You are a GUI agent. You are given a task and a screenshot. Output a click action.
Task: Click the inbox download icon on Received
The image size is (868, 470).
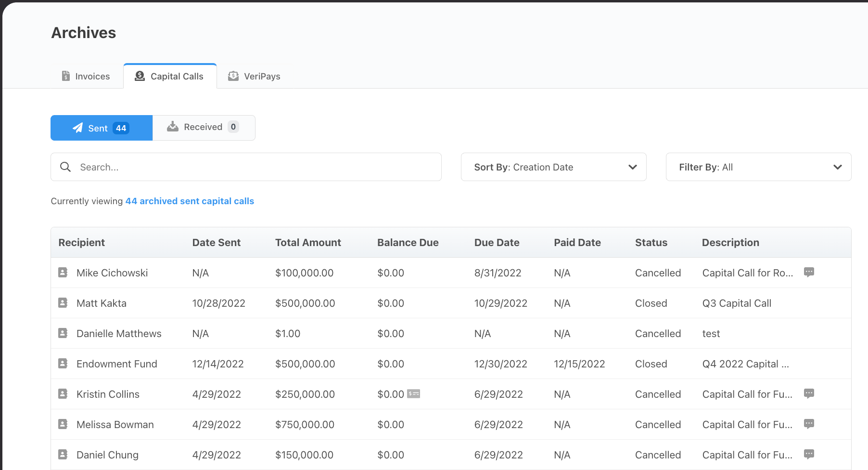coord(173,127)
